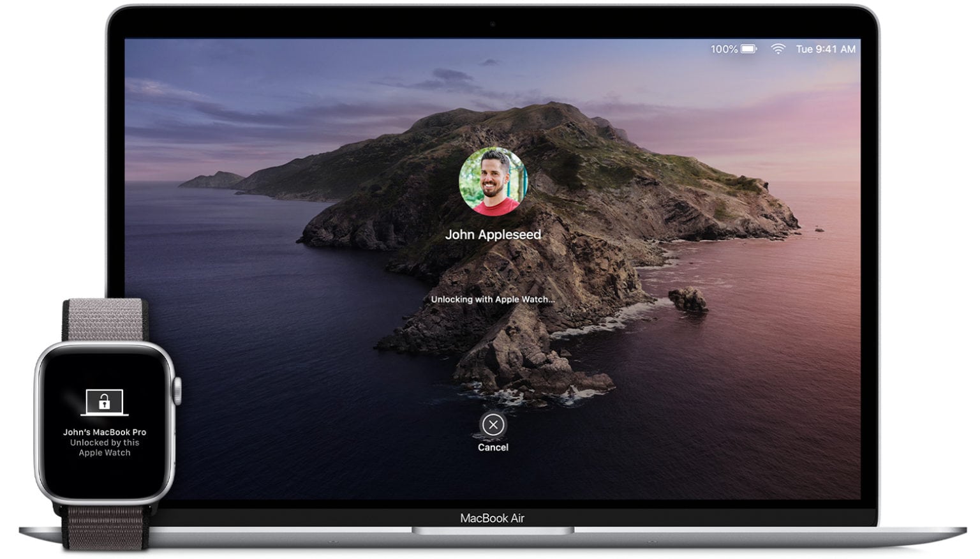
Task: Click the small rock islet right of the island
Action: [x=688, y=299]
